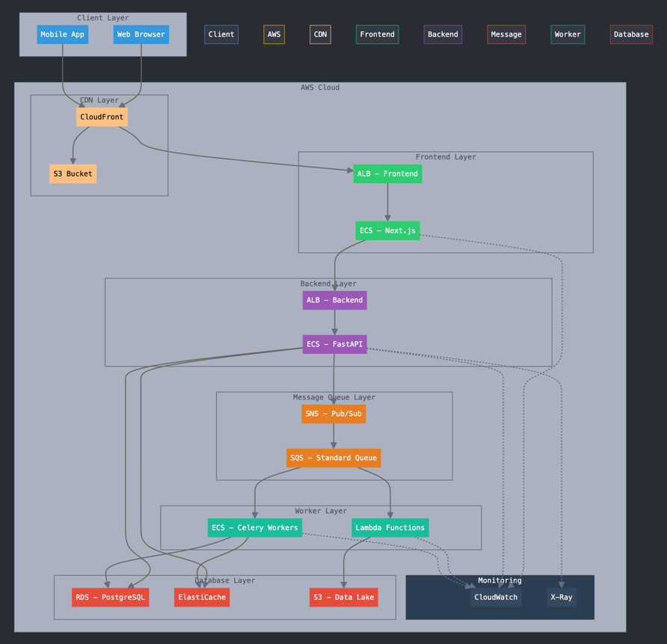Select the CloudWatch node
This screenshot has height=644, width=667.
coord(496,597)
